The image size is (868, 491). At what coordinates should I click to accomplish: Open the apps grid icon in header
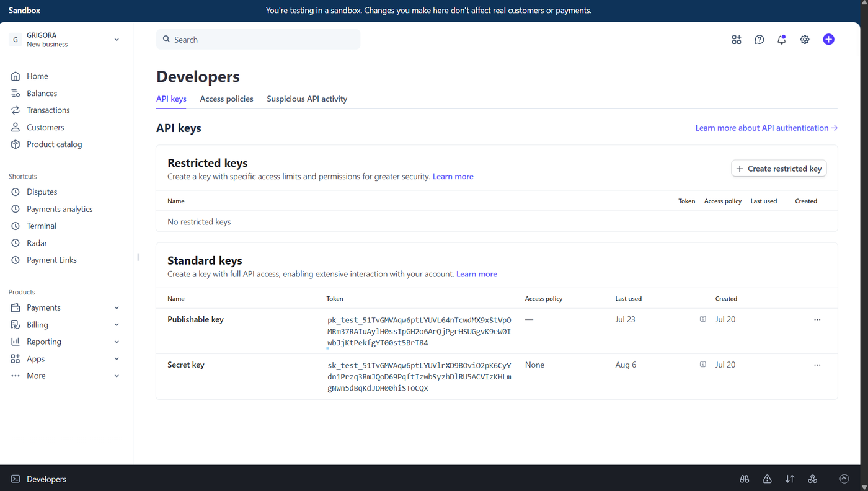pos(737,40)
